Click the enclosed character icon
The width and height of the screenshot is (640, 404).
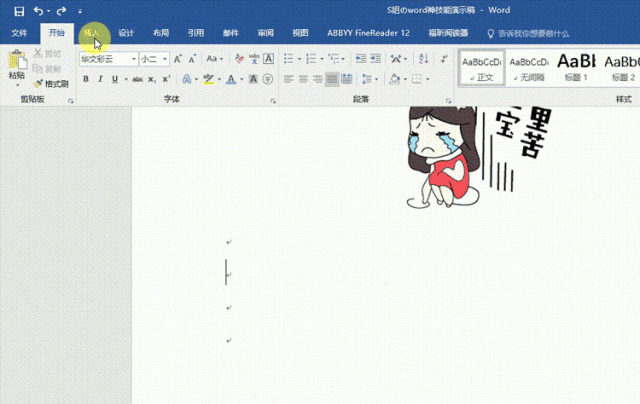[x=268, y=79]
